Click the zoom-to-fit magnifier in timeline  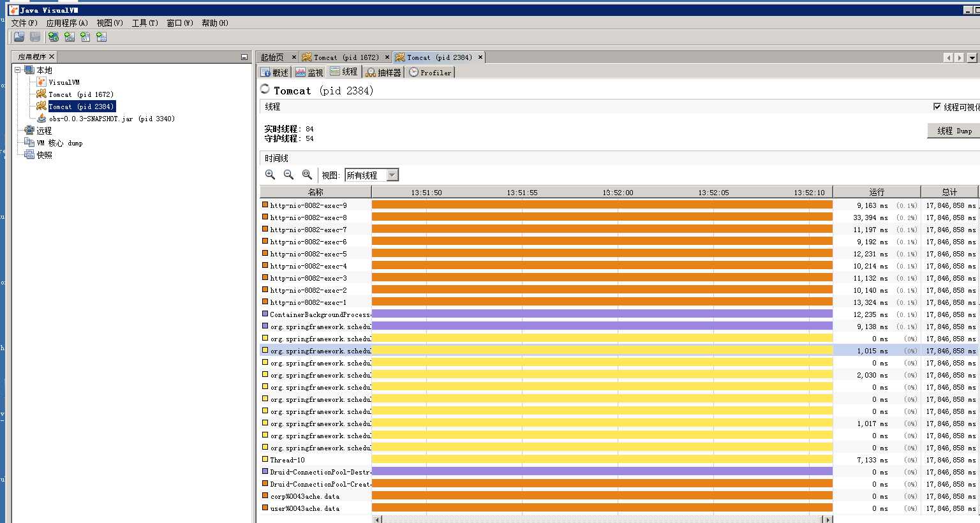coord(307,174)
